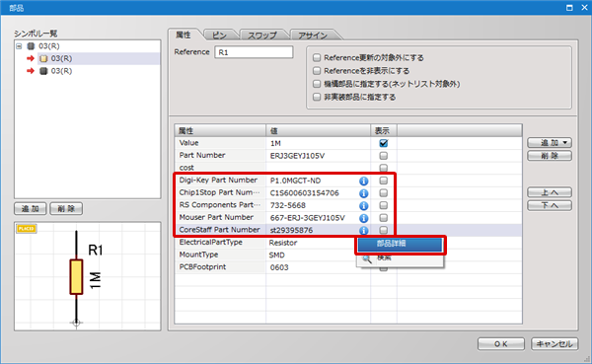Switch to the アサイン tab
Screen dimensions: 592x364
click(313, 36)
